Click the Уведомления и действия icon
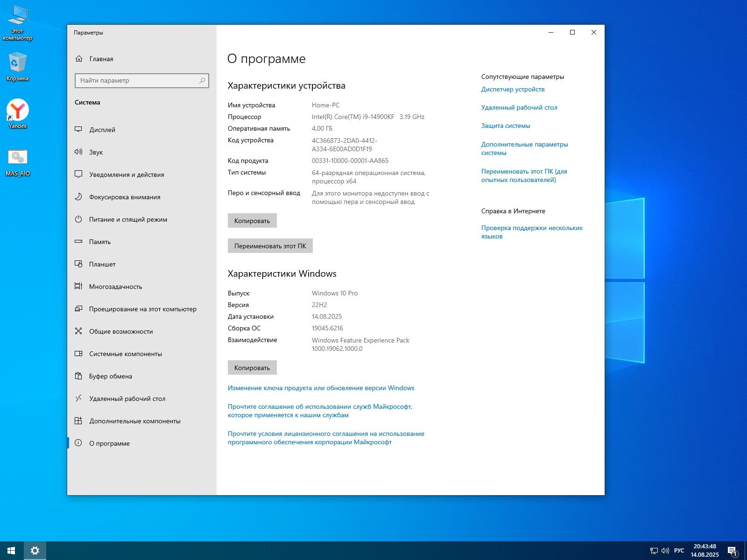 pos(78,175)
